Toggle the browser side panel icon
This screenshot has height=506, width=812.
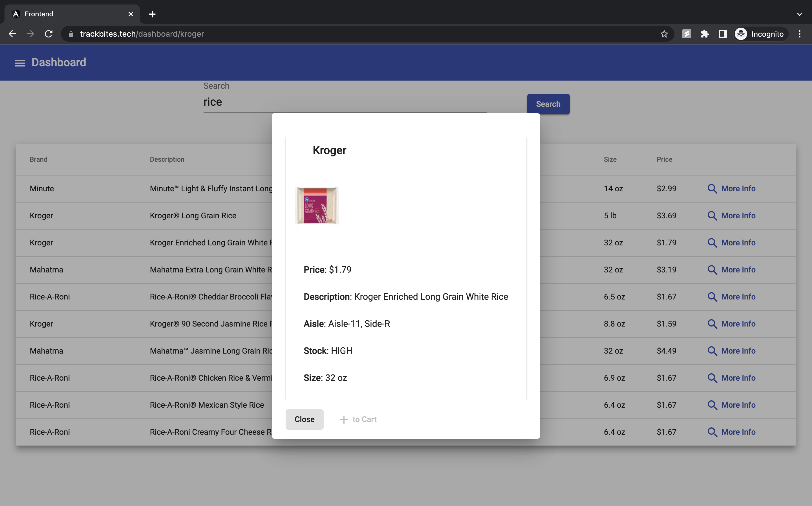723,34
